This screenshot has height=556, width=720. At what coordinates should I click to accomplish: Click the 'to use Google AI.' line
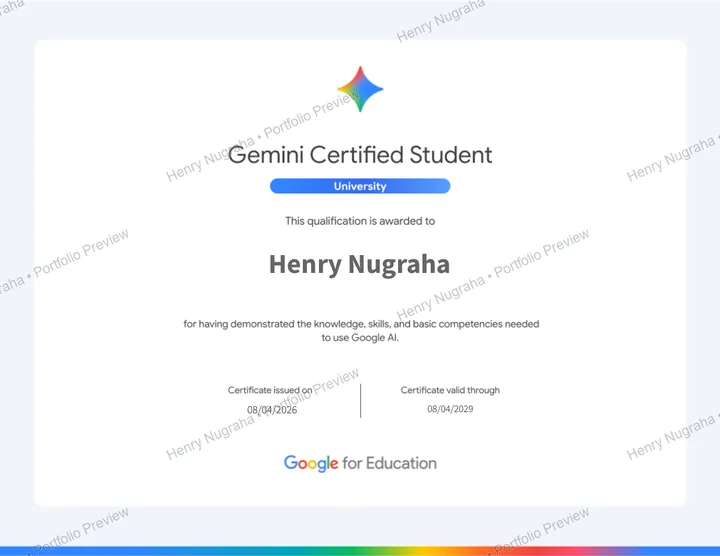360,338
